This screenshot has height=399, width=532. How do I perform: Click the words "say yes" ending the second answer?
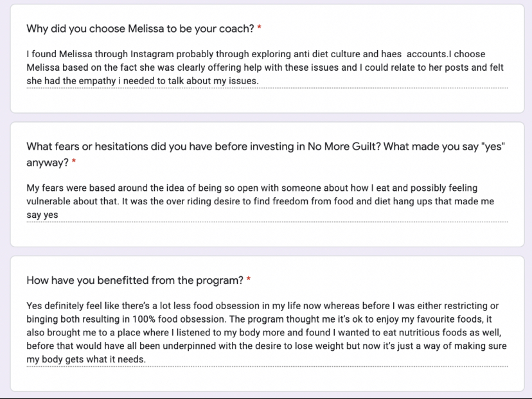tap(42, 215)
